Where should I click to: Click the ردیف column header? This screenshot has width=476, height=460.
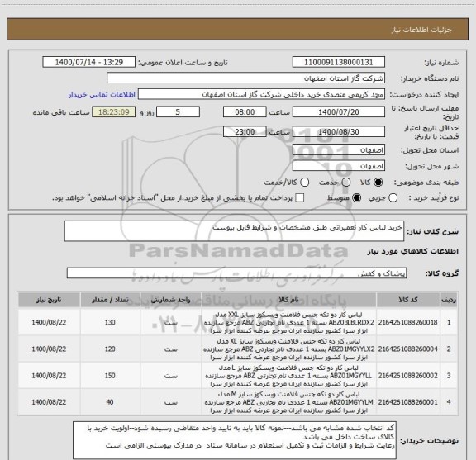click(449, 300)
